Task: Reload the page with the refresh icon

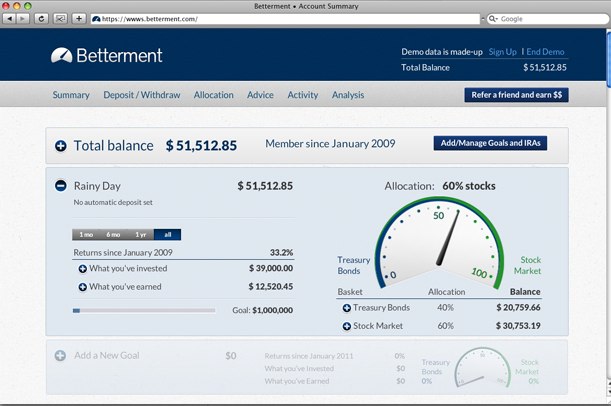Action: coord(41,18)
